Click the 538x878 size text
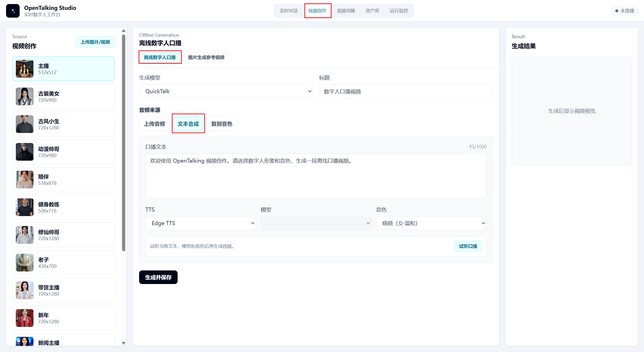Screen dimensions: 644x352 tap(47, 183)
